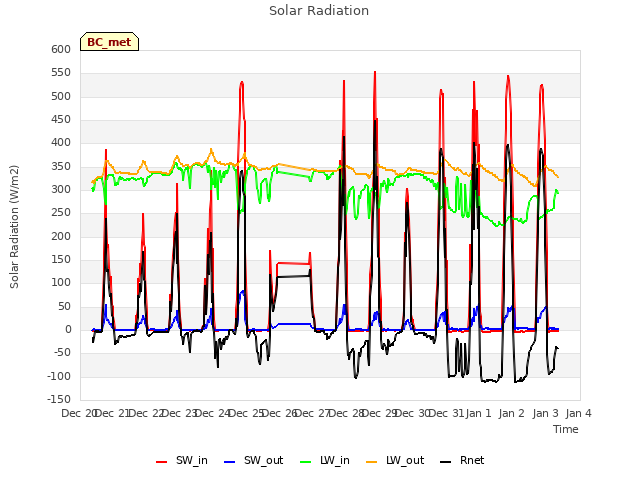Click the 600 y-axis tick label
Screen dimensions: 640x480
pos(61,49)
